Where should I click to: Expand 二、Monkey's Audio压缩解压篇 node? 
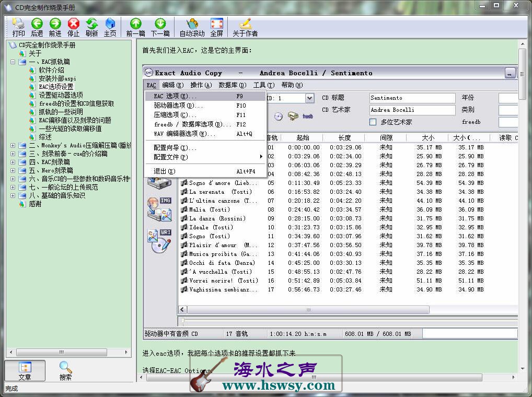click(13, 145)
